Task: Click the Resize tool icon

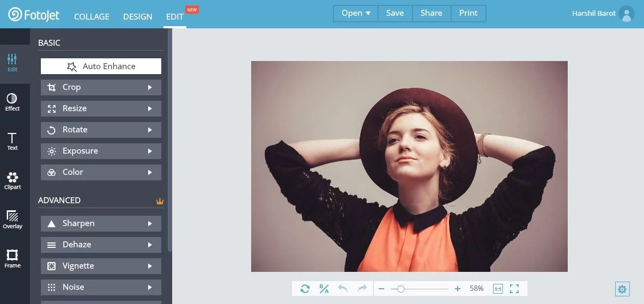Action: (x=51, y=109)
